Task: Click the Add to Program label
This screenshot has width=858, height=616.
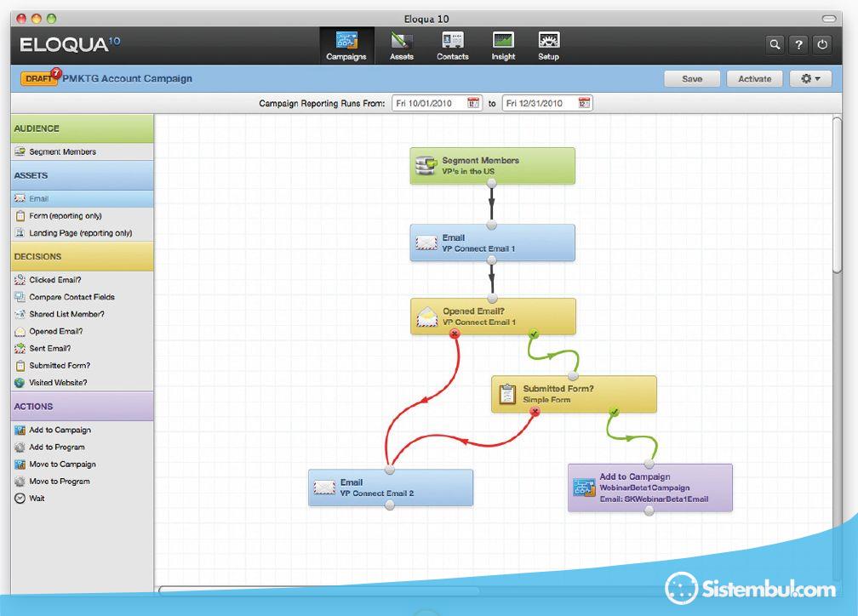Action: point(57,447)
